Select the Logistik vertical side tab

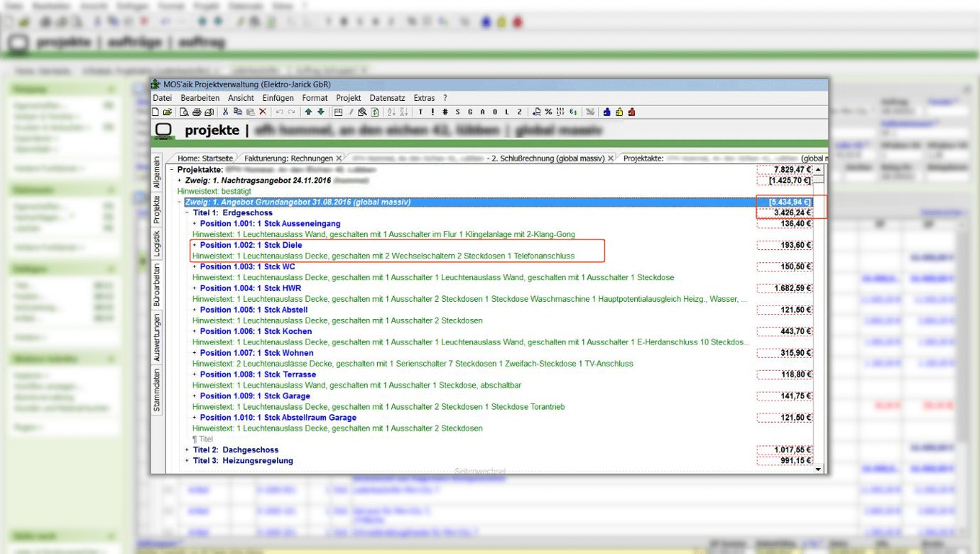click(x=158, y=243)
